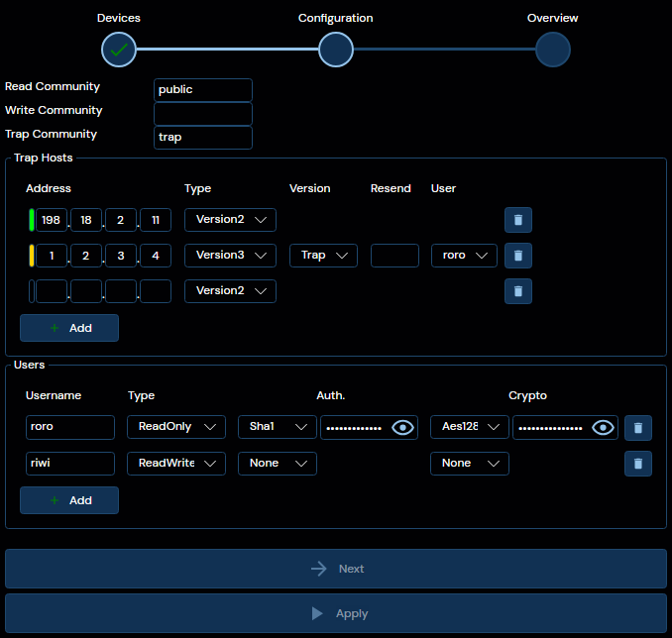Click the 198 address octet

coord(52,220)
